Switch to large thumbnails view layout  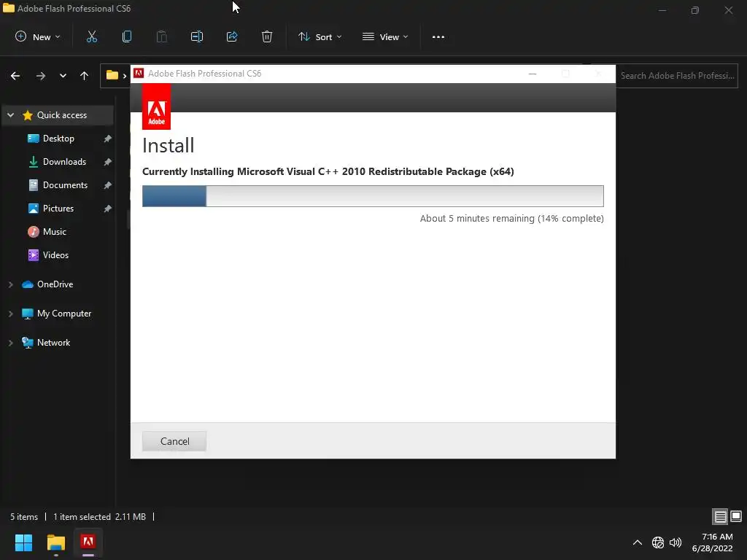point(736,517)
